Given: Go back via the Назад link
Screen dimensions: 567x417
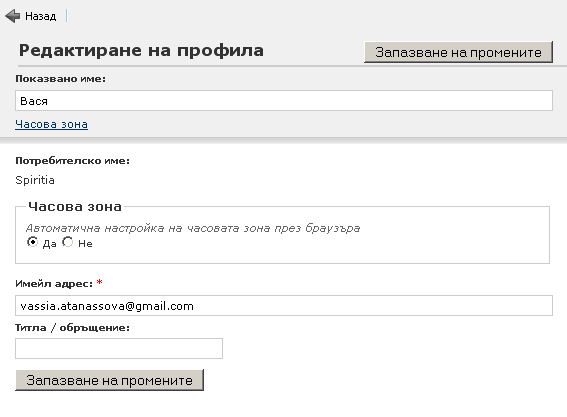Looking at the screenshot, I should (40, 16).
